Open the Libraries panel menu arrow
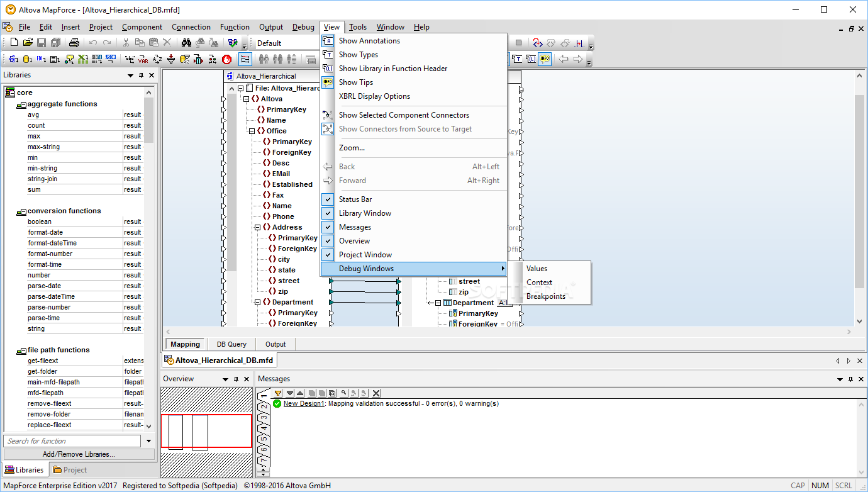Viewport: 868px width, 492px height. coord(130,75)
